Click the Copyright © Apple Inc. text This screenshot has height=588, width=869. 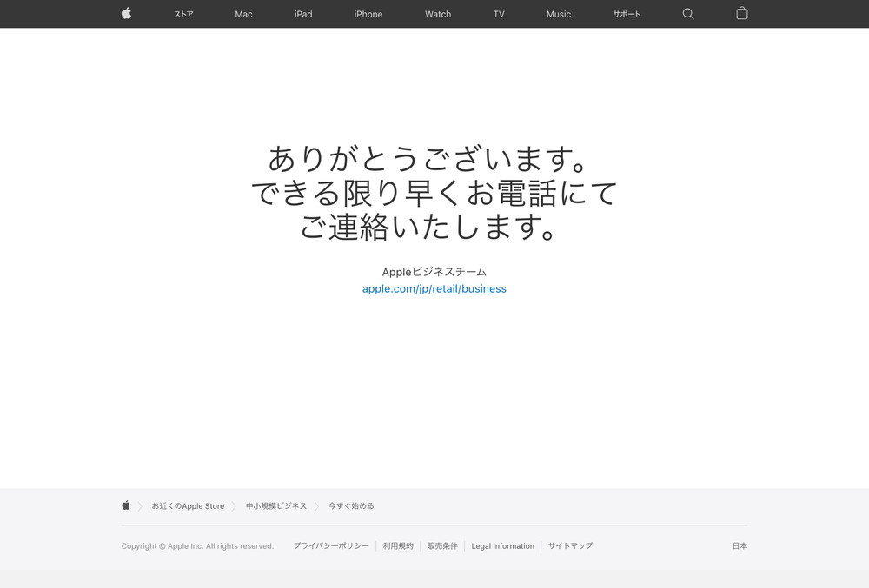point(197,546)
